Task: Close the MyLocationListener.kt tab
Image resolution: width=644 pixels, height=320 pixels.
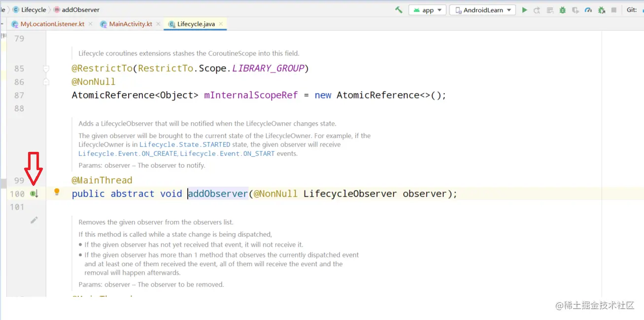Action: click(x=90, y=24)
